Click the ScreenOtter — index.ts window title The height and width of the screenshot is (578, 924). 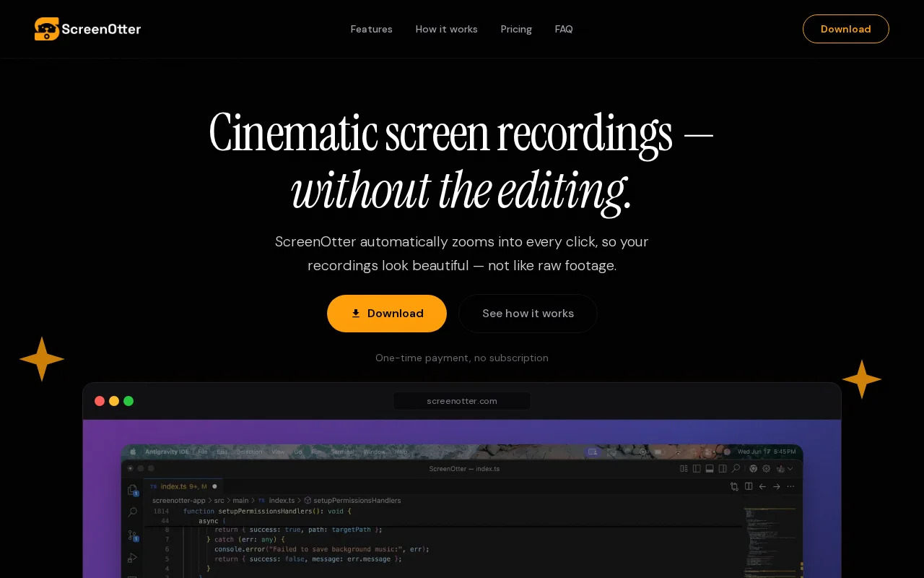point(464,469)
